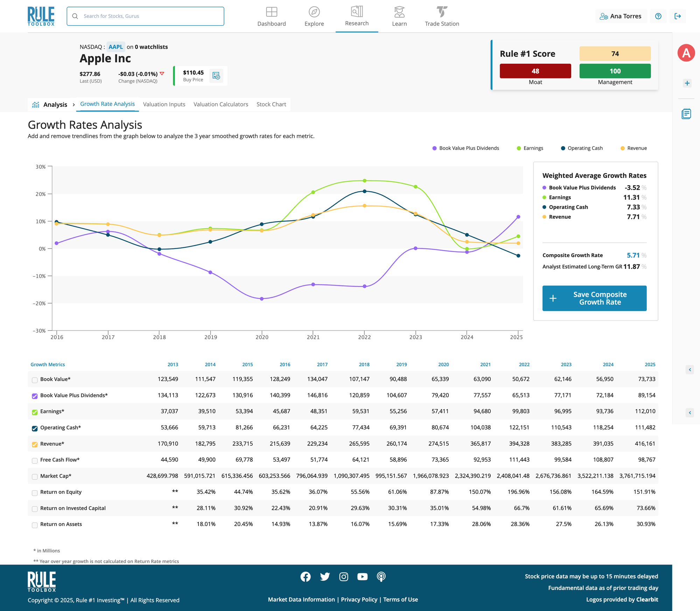
Task: Click the search magnifier icon
Action: 75,16
